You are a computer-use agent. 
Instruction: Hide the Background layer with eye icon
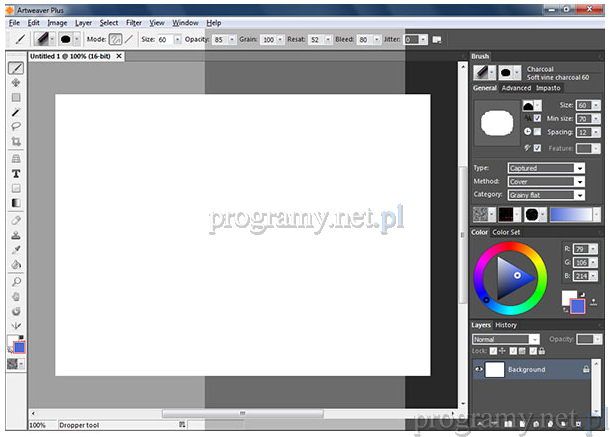479,369
